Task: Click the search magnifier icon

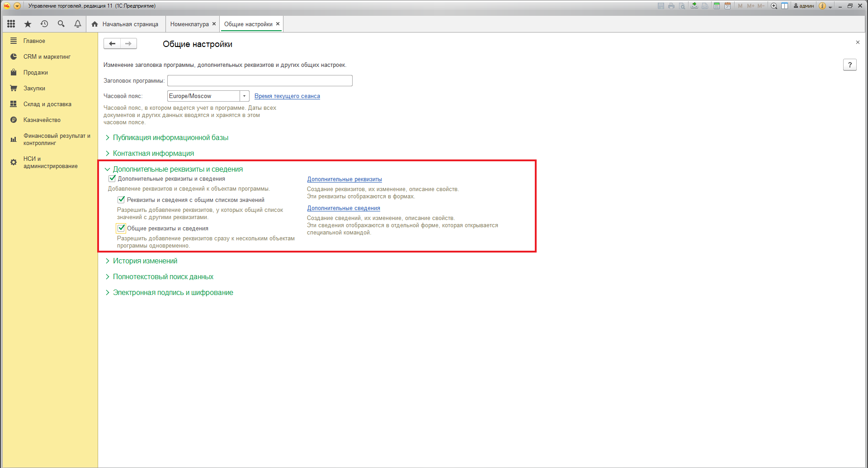Action: (61, 24)
